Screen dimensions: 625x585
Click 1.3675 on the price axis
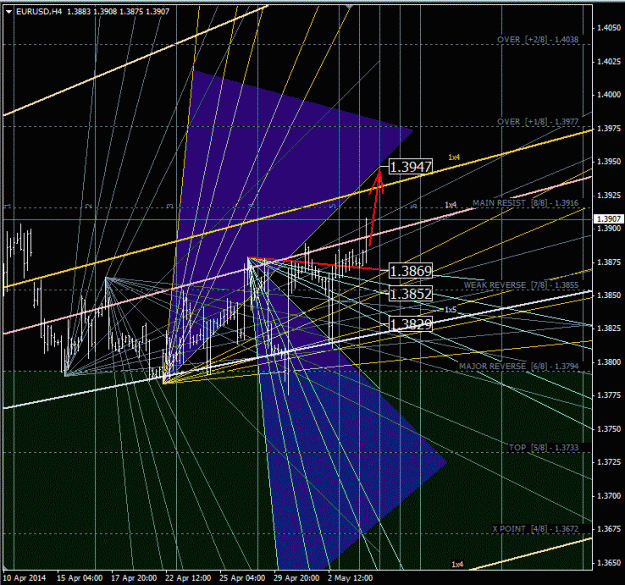coord(609,529)
